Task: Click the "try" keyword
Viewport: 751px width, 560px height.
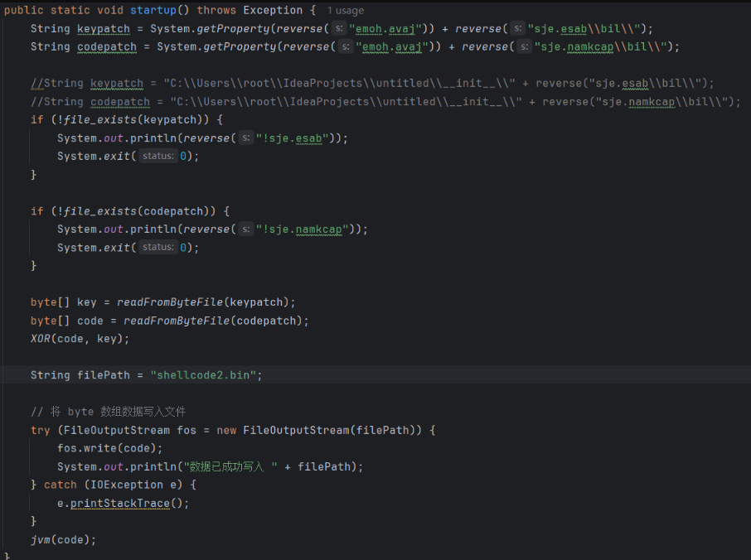Action: pyautogui.click(x=41, y=430)
